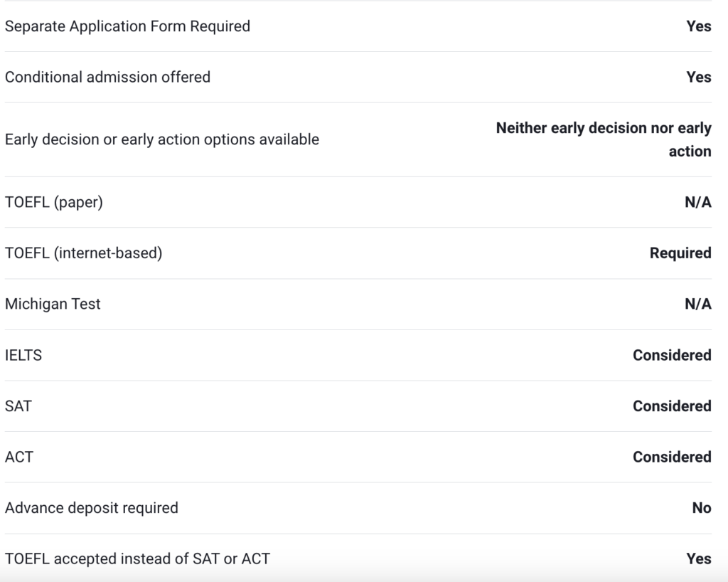
Task: Select the 'TOEFL (internet-based)' label
Action: pyautogui.click(x=83, y=253)
